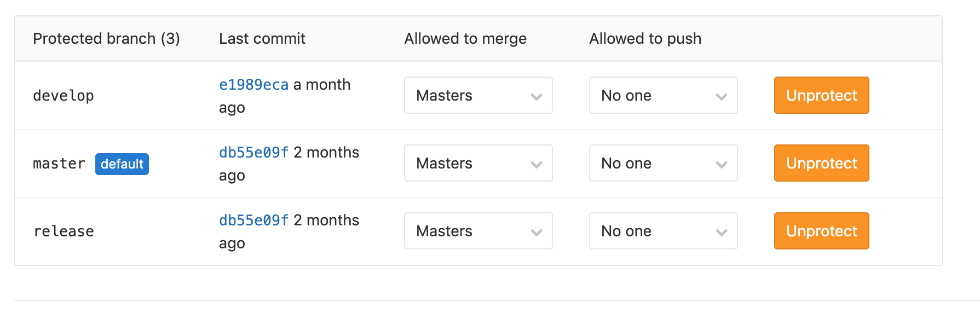Screen dimensions: 980x314
Task: Click the Protected branch (3) column header
Action: (106, 38)
